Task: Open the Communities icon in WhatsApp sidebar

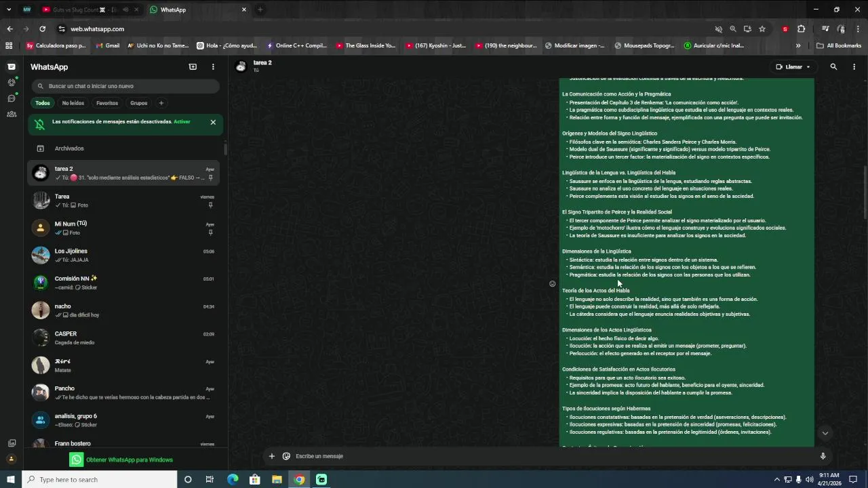Action: [12, 114]
